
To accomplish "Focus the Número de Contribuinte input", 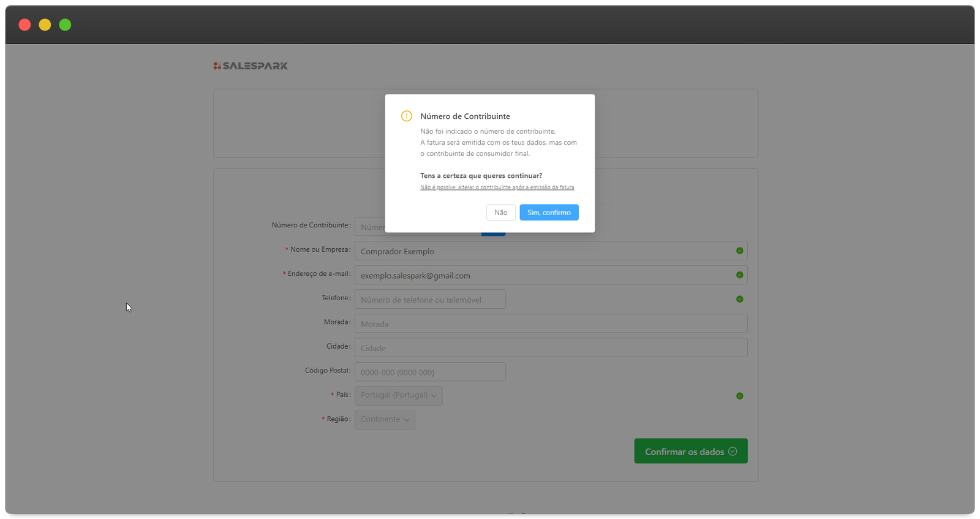I will pyautogui.click(x=369, y=227).
